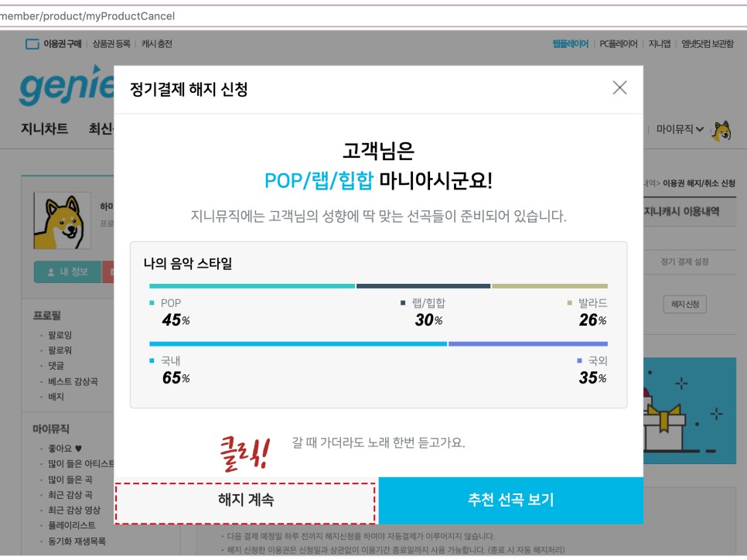Click the 국내 65% bar segment

point(298,343)
